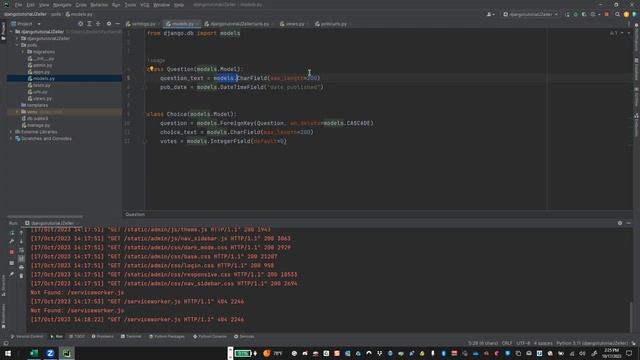Click the Zoom app in the taskbar
640x360 pixels.
pyautogui.click(x=50, y=353)
